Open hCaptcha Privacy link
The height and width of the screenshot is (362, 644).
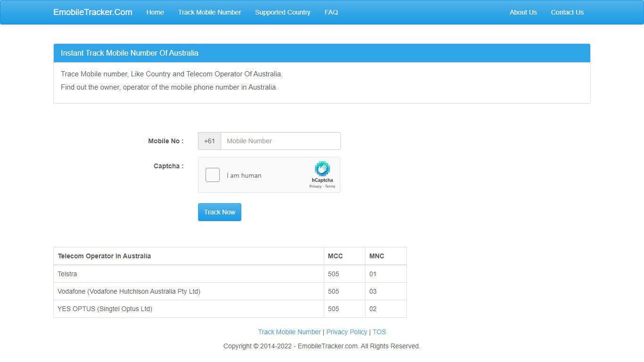315,187
